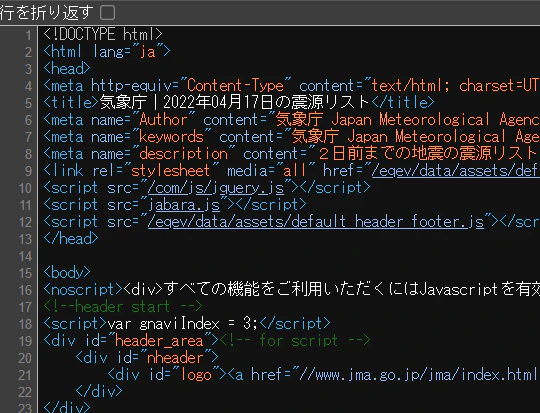
Task: Click the div id="header_area" tag
Action: click(x=131, y=341)
